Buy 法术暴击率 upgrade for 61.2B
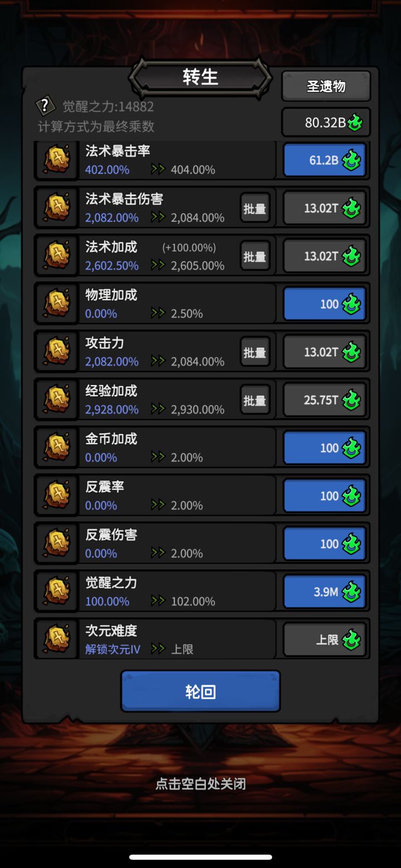Image resolution: width=401 pixels, height=868 pixels. click(325, 160)
